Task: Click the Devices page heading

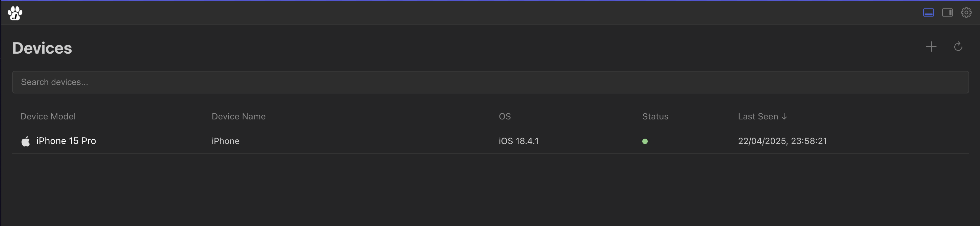Action: [42, 48]
